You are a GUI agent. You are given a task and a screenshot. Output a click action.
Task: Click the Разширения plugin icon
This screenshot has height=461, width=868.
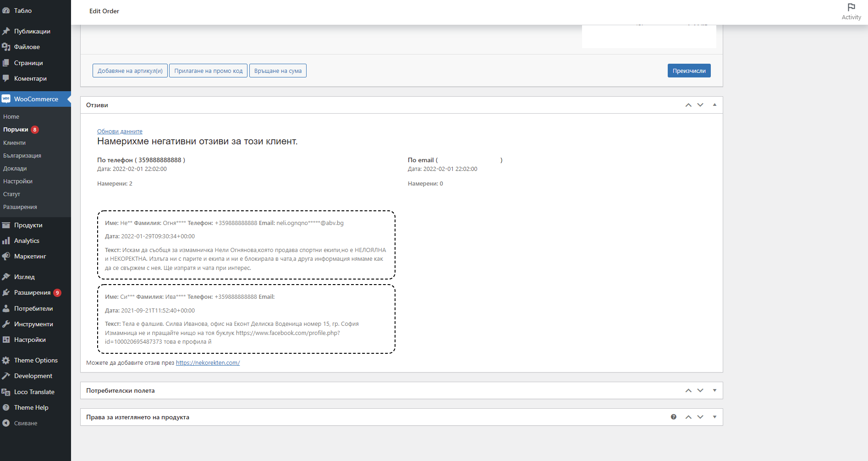(x=6, y=292)
